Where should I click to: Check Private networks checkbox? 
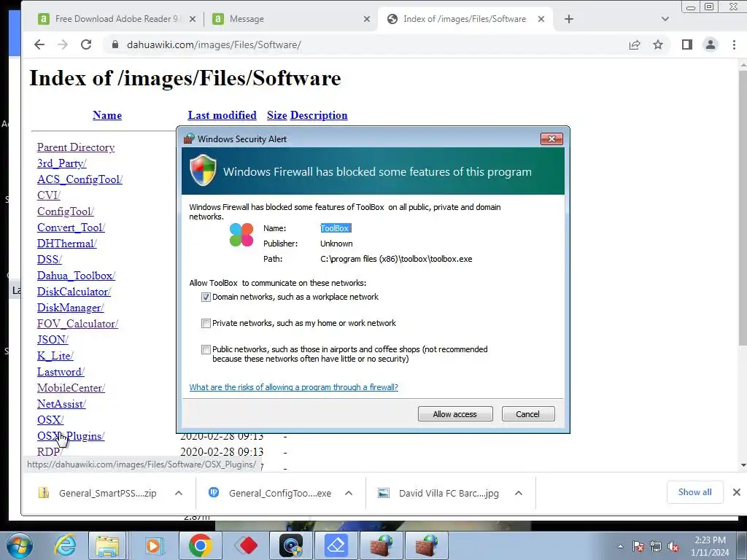206,323
